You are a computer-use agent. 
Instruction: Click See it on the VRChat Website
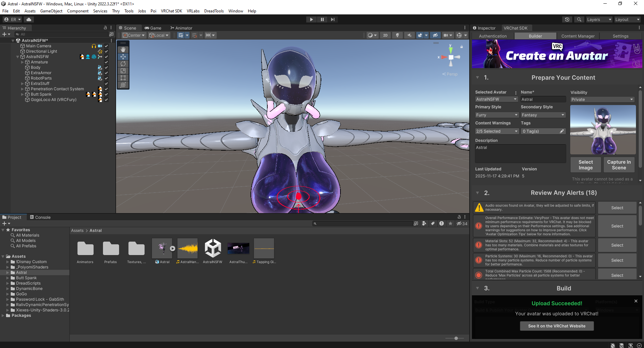(x=557, y=326)
